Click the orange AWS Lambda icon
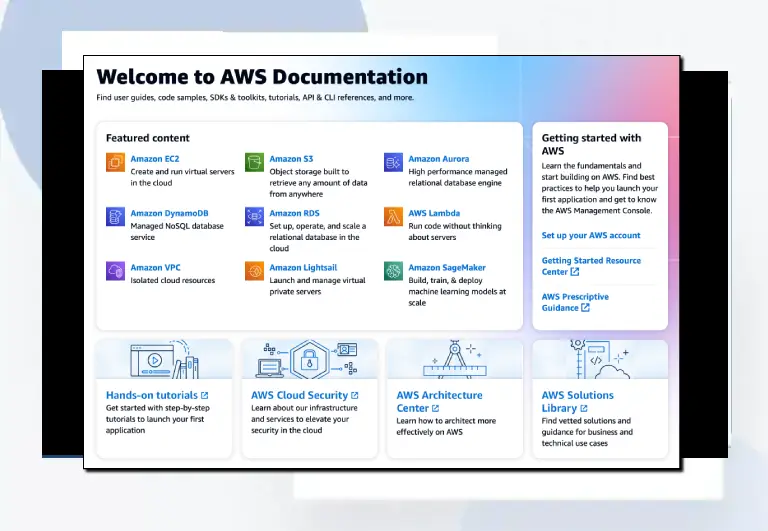Image resolution: width=768 pixels, height=531 pixels. click(393, 217)
